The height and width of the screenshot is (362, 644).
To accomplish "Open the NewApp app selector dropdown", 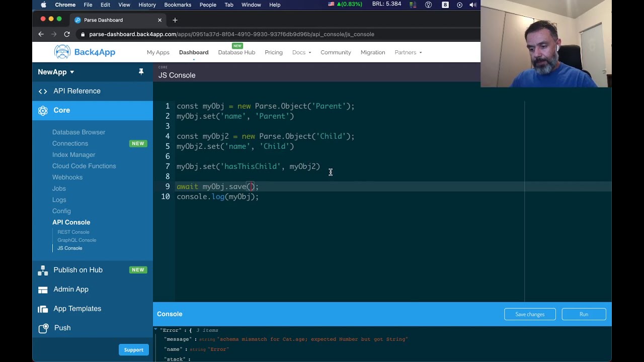I will pyautogui.click(x=56, y=72).
